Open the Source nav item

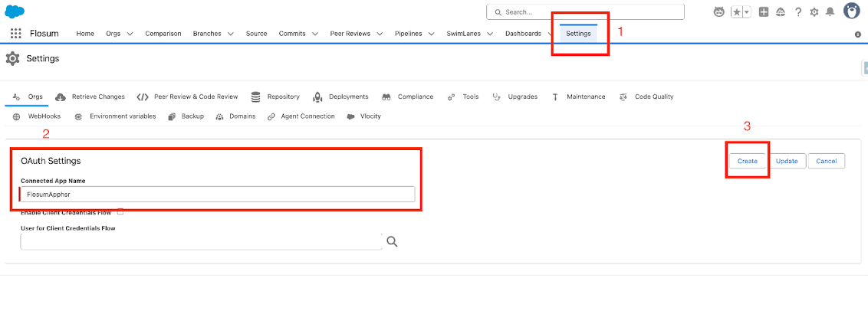click(256, 33)
